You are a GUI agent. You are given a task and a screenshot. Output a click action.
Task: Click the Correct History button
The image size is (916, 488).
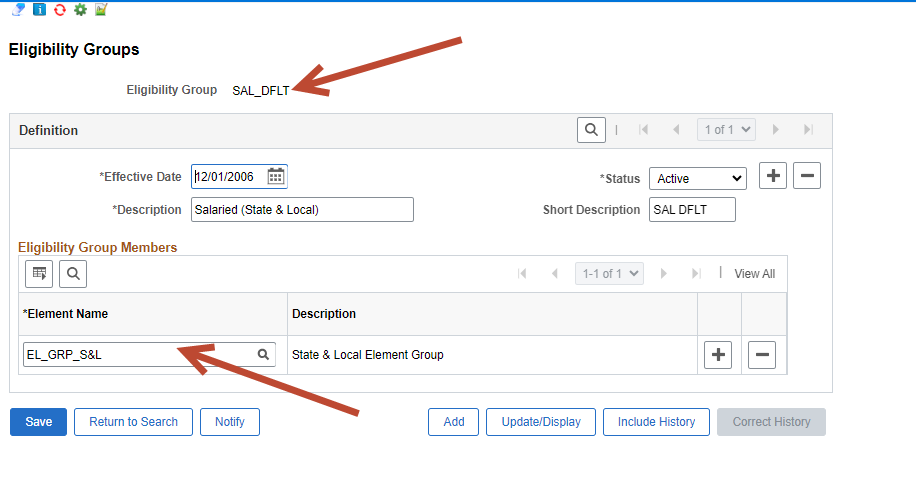click(x=771, y=422)
